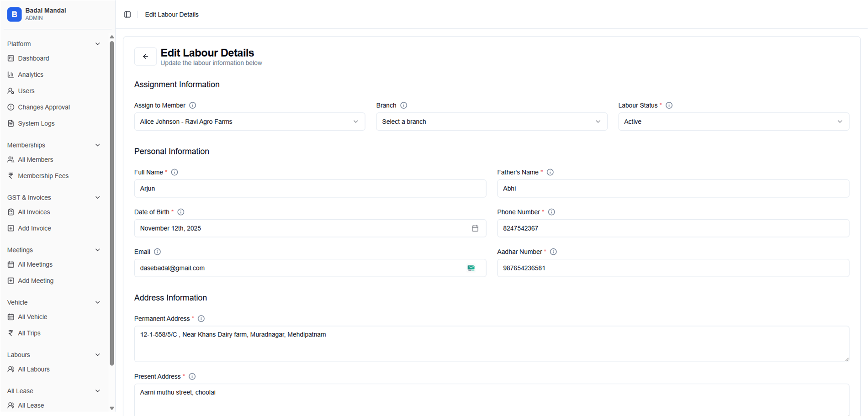Click the info icon next to Permanent Address
The height and width of the screenshot is (416, 868).
[x=201, y=319]
